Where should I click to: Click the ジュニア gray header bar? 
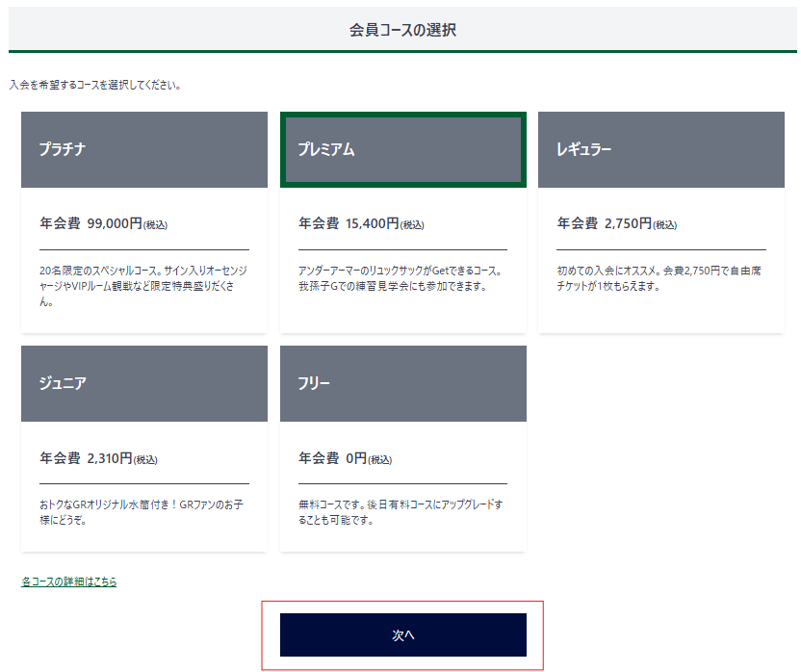click(143, 383)
